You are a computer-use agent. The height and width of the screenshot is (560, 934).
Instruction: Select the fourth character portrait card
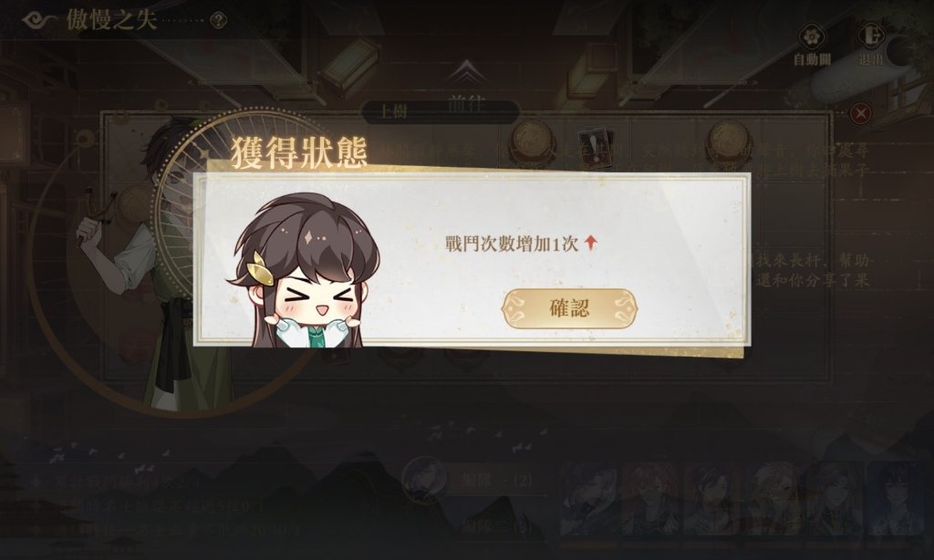[774, 499]
